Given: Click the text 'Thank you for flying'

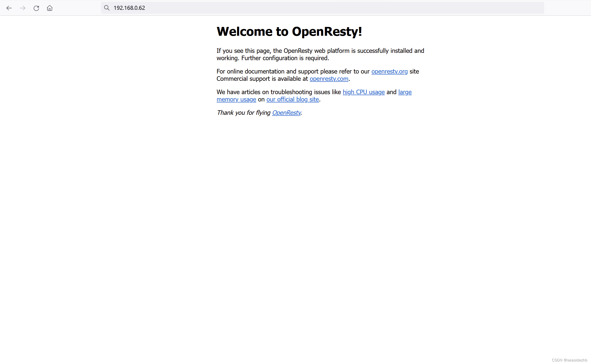Looking at the screenshot, I should click(244, 113).
